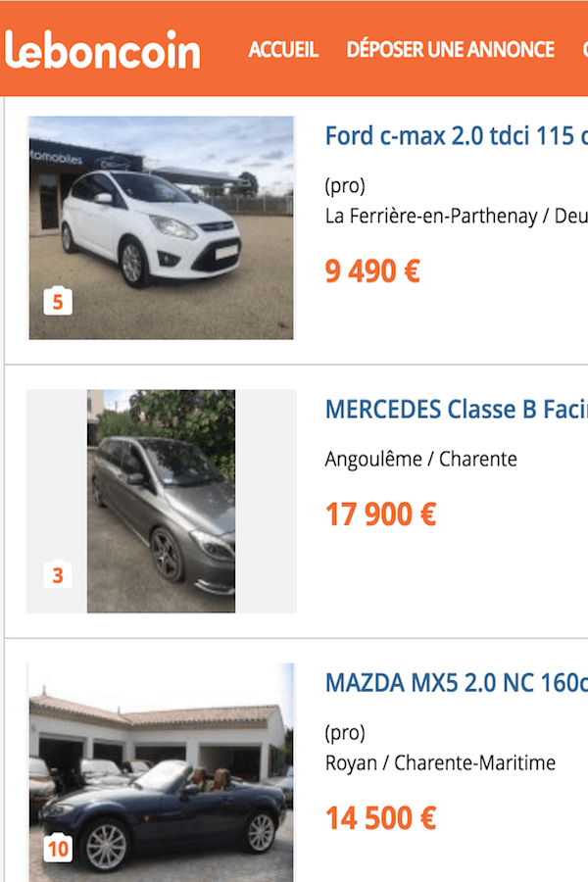This screenshot has width=588, height=882.
Task: Go to Déposer une annonce
Action: coord(451,50)
